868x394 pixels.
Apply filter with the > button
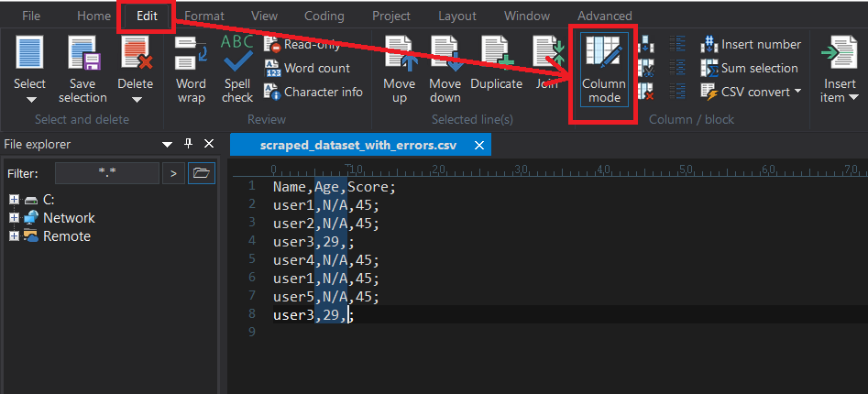[x=173, y=173]
